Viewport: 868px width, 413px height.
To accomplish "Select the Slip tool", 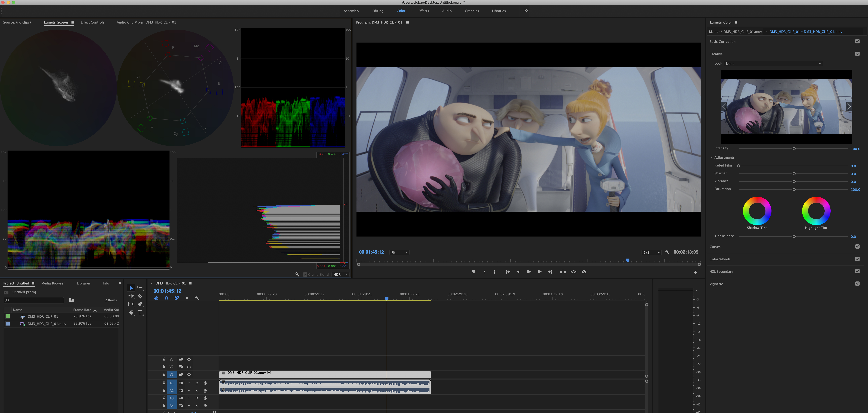I will tap(131, 304).
